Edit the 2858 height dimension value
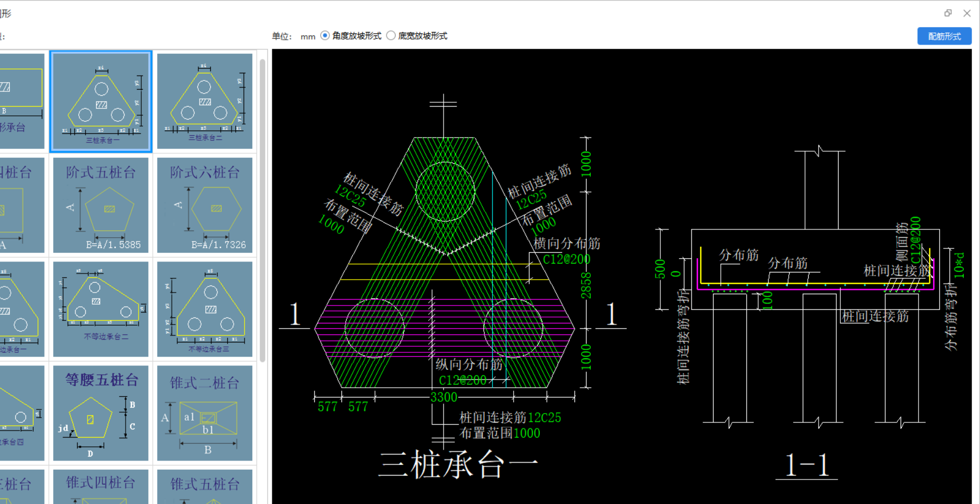The height and width of the screenshot is (504, 980). pos(586,285)
